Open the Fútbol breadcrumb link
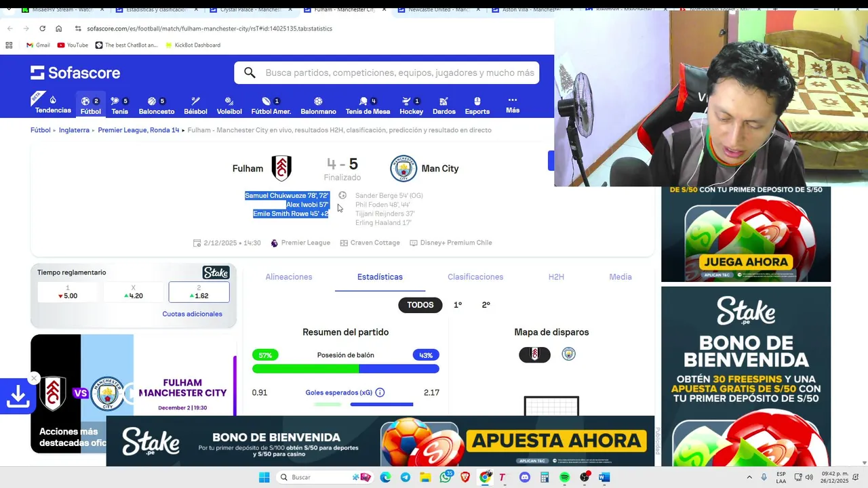The height and width of the screenshot is (488, 868). (x=41, y=130)
